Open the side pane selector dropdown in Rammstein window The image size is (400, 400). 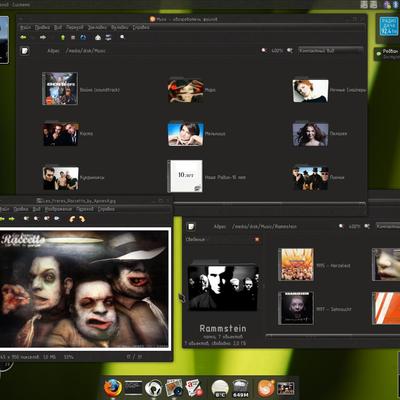click(218, 239)
